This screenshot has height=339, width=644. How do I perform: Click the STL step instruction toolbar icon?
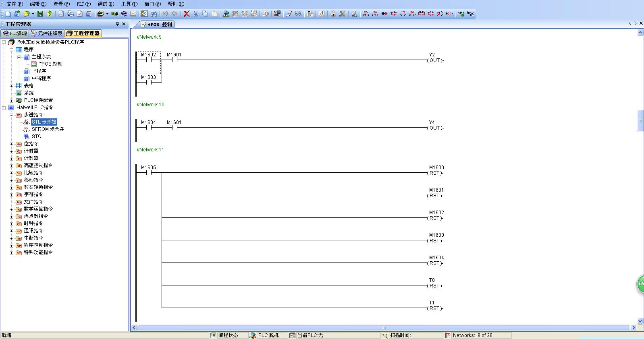[366, 14]
